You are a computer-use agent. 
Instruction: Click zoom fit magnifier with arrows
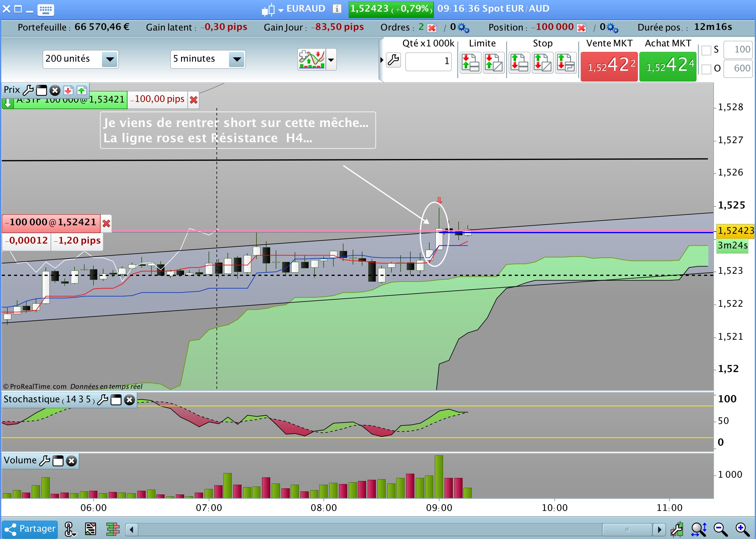coord(699,529)
